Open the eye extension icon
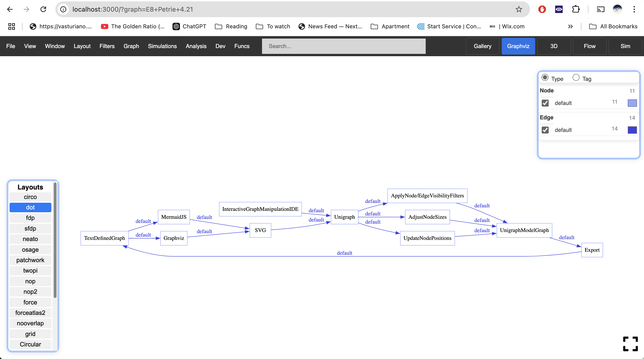644x359 pixels. (x=559, y=9)
